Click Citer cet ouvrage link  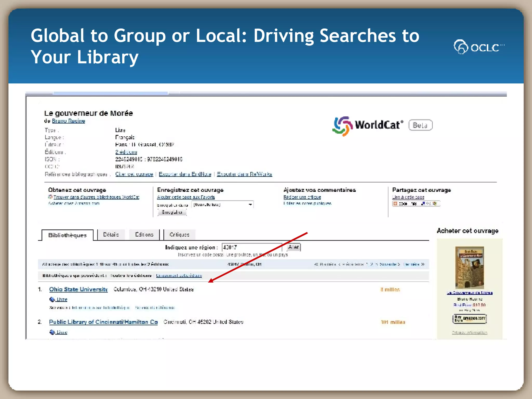[134, 174]
